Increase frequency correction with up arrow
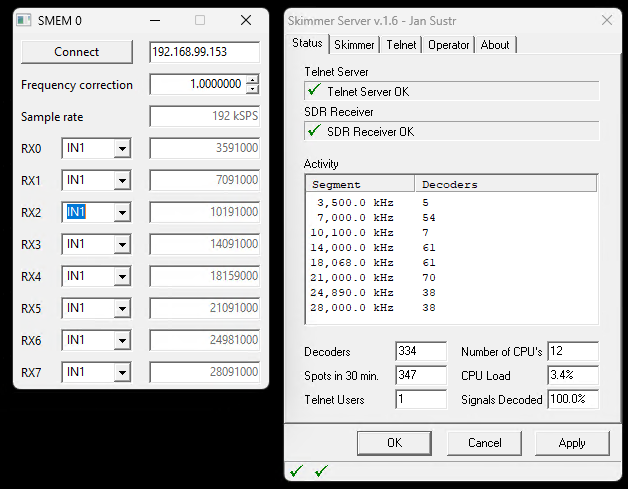This screenshot has height=489, width=628. pyautogui.click(x=252, y=80)
